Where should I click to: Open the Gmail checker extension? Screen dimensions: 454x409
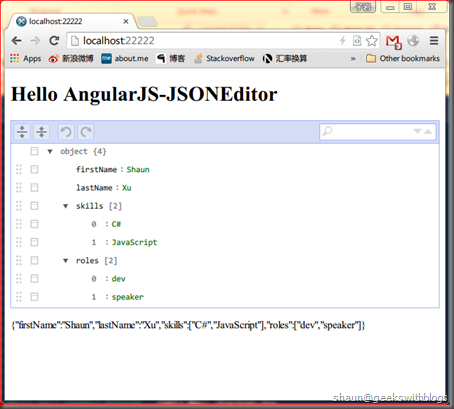[x=393, y=41]
